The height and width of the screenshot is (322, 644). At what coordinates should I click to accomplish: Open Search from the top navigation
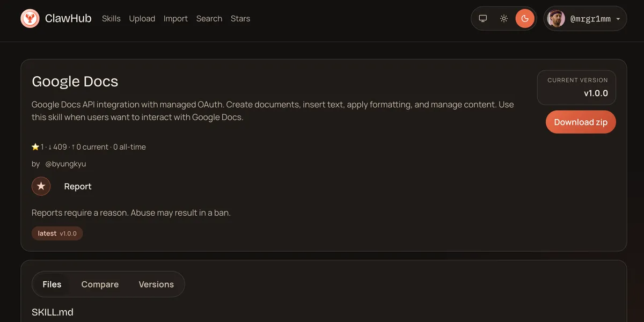click(x=209, y=19)
